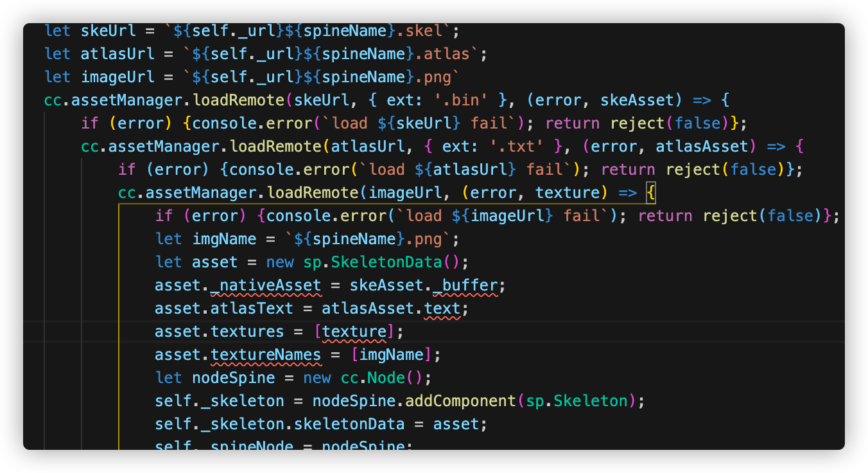Click the imgName variable declaration

pos(220,239)
